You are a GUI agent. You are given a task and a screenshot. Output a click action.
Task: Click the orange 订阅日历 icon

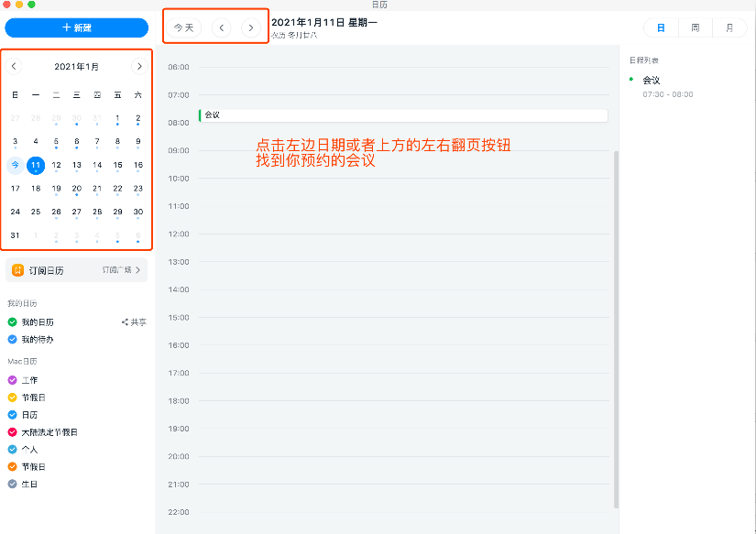click(x=17, y=270)
